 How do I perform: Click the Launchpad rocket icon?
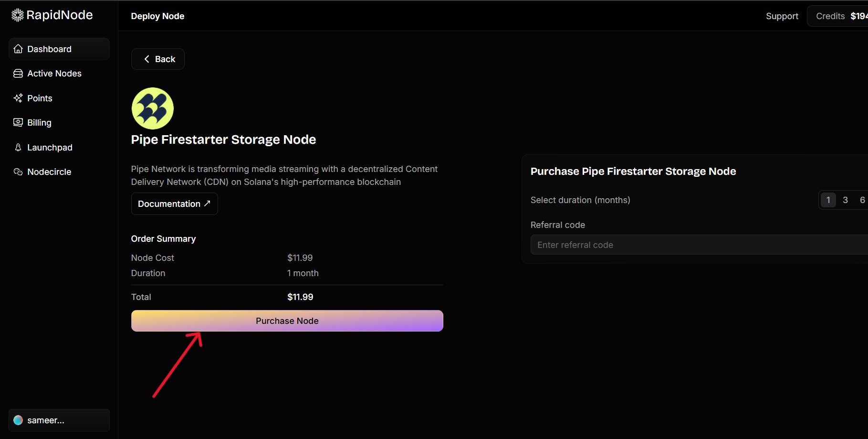(x=18, y=148)
